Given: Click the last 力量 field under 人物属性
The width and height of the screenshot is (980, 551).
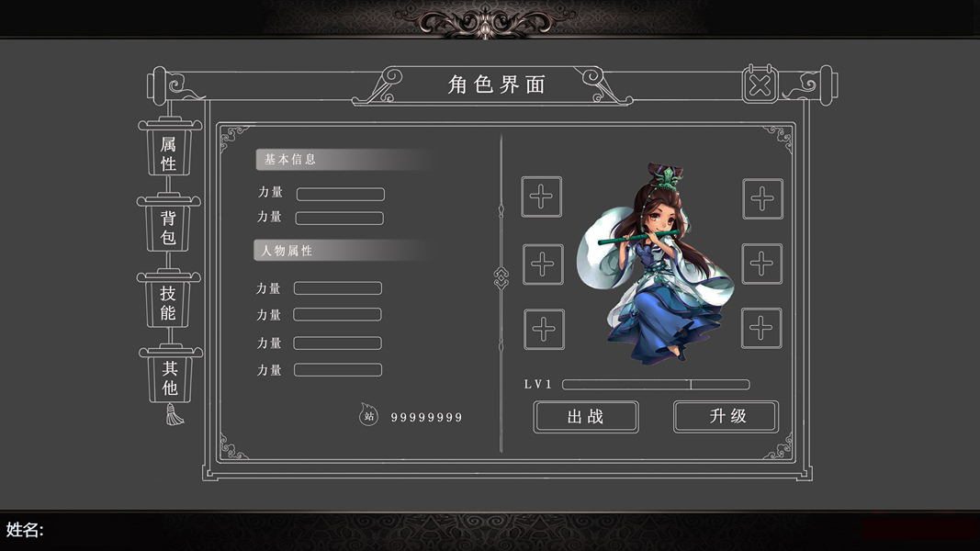Looking at the screenshot, I should (x=338, y=370).
